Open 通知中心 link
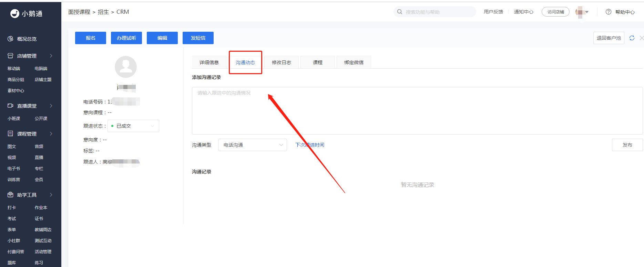The height and width of the screenshot is (267, 644). pos(524,12)
